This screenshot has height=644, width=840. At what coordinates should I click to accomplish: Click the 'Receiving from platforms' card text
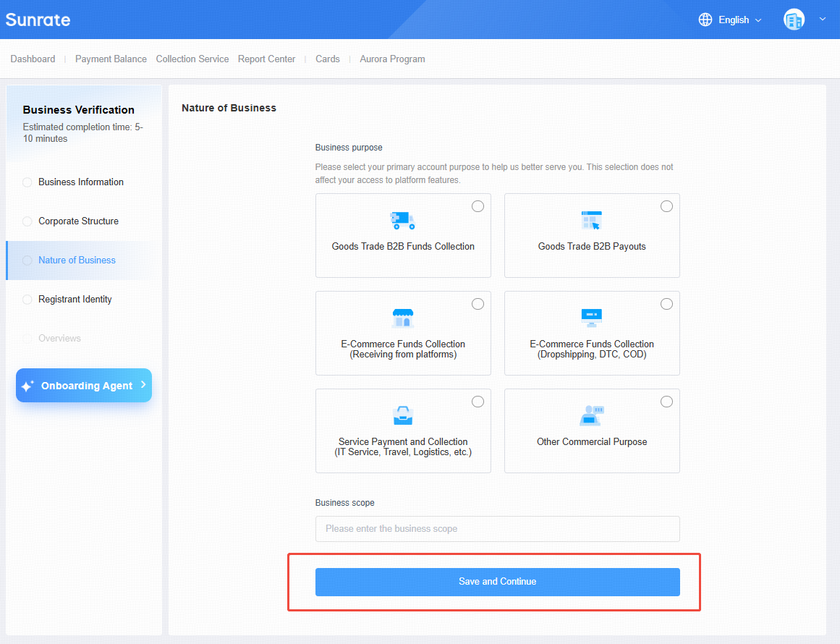tap(403, 355)
